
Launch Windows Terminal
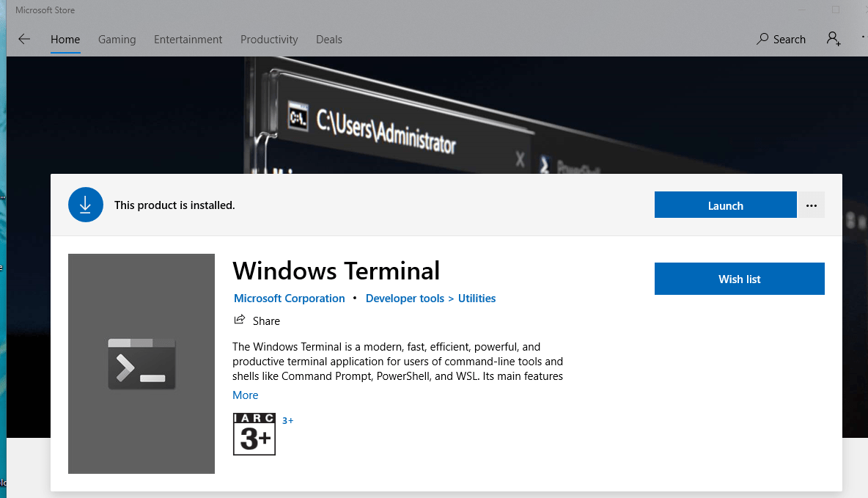pyautogui.click(x=725, y=205)
